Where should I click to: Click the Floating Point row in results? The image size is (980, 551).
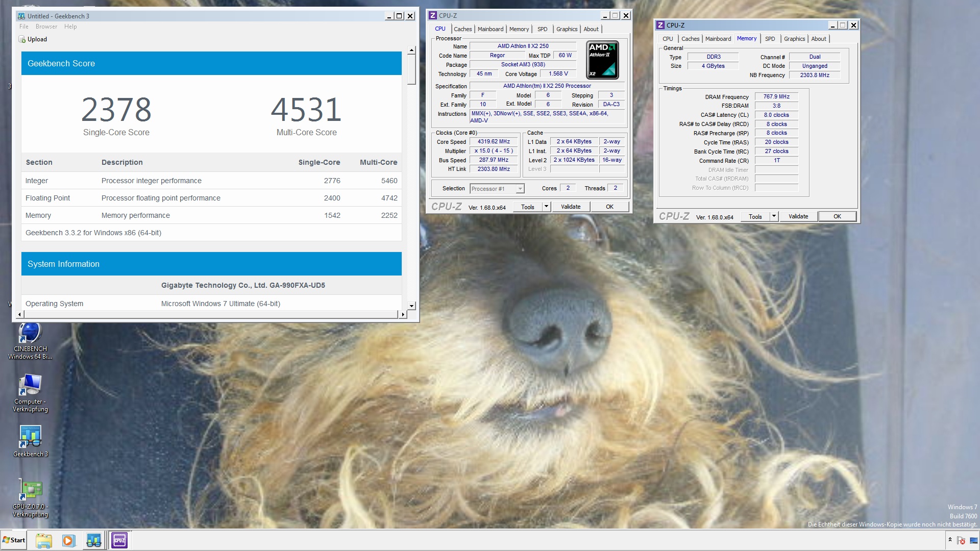tap(211, 198)
